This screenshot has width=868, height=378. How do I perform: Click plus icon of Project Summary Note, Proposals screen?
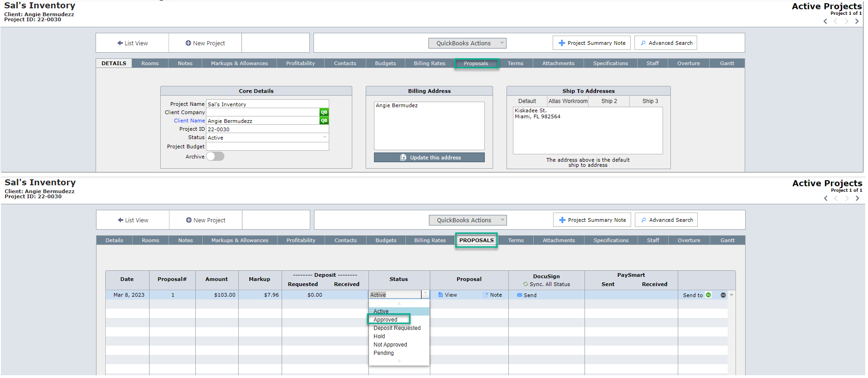[x=562, y=220]
